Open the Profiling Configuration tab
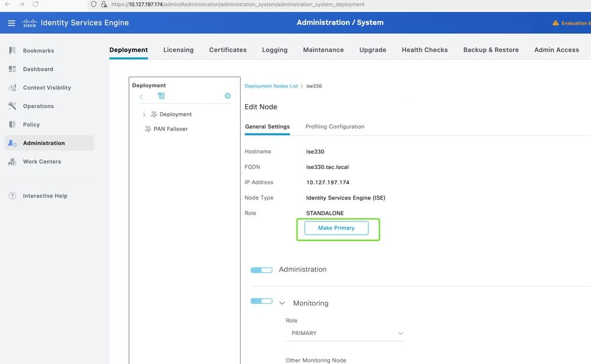Image resolution: width=591 pixels, height=364 pixels. pyautogui.click(x=334, y=126)
